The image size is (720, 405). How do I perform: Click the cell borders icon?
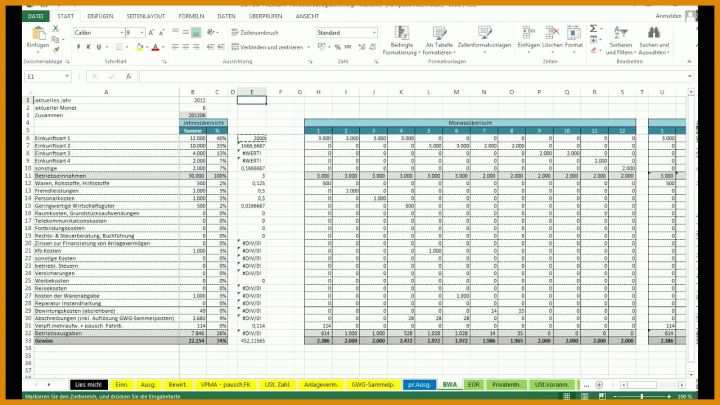point(119,47)
